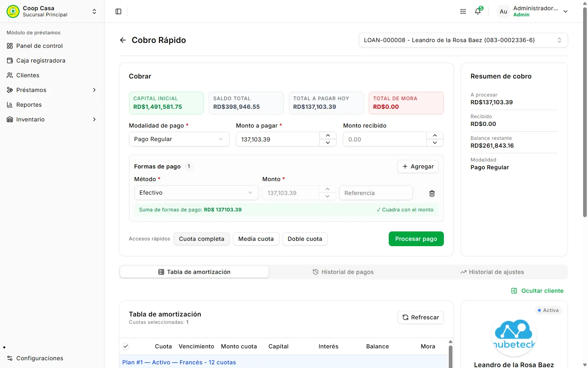Image resolution: width=588 pixels, height=368 pixels.
Task: Delete the Efectivo payment method row
Action: point(432,193)
